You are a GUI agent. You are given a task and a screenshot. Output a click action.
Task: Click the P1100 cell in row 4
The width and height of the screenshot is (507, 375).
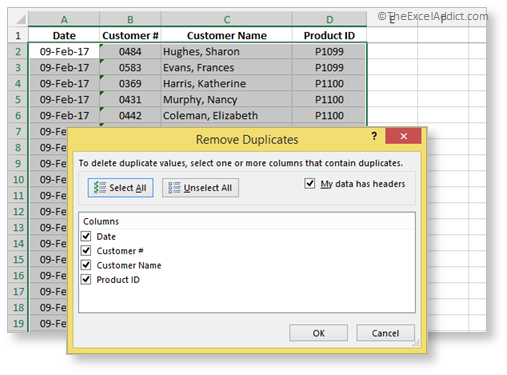[329, 83]
